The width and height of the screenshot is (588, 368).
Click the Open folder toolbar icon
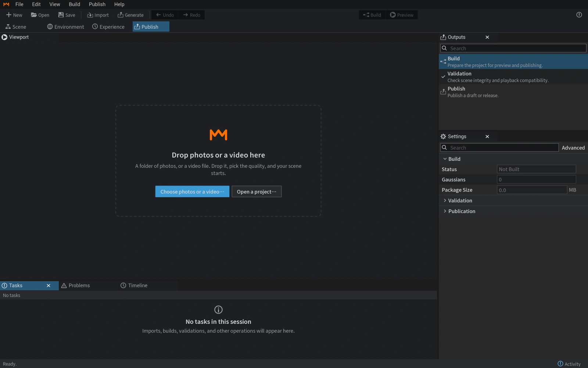[x=34, y=15]
